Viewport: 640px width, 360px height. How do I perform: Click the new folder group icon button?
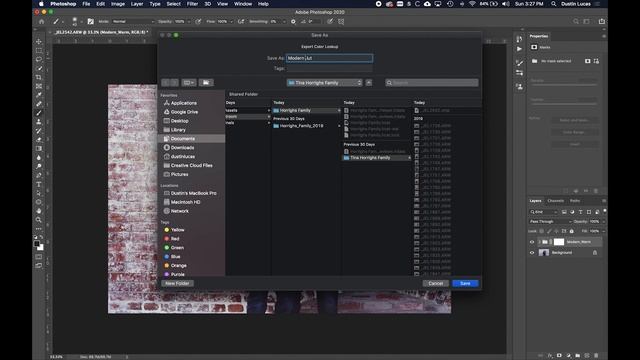tap(206, 83)
